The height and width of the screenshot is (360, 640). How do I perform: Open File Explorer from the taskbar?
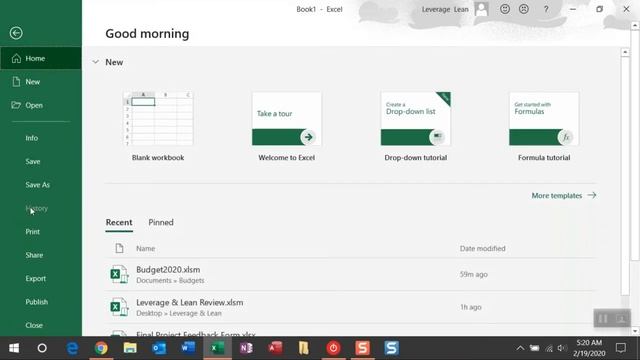130,348
